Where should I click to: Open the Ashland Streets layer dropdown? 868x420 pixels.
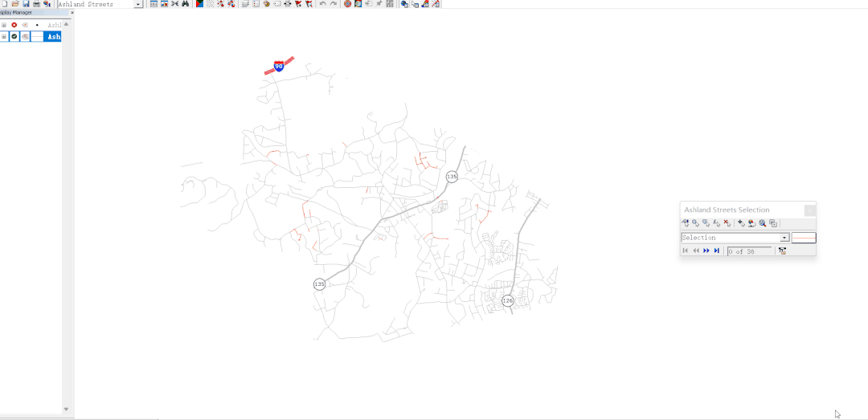click(138, 4)
